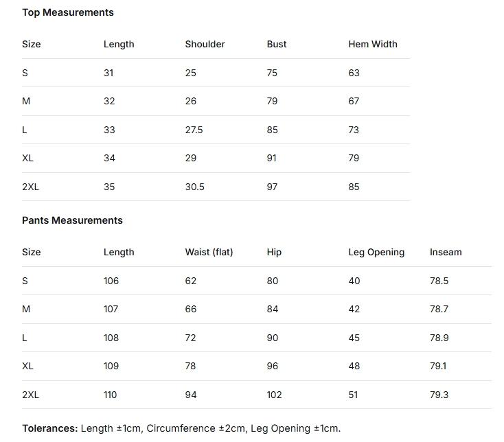This screenshot has width=504, height=442.
Task: Select the Shoulder column header
Action: click(x=205, y=44)
